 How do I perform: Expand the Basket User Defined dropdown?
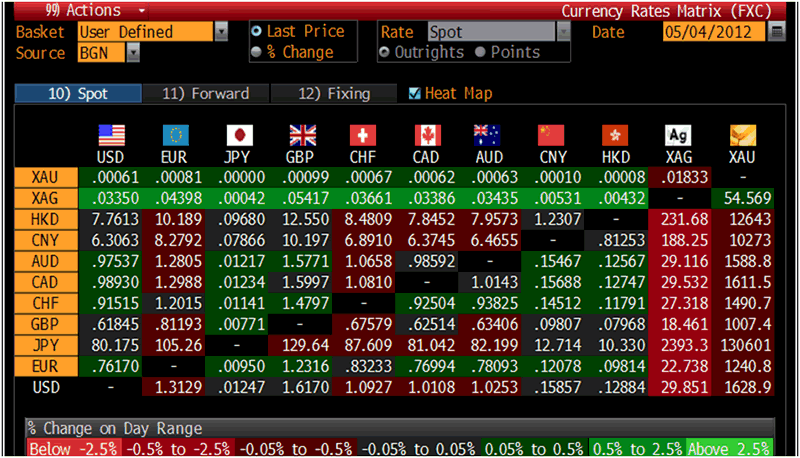click(x=221, y=32)
